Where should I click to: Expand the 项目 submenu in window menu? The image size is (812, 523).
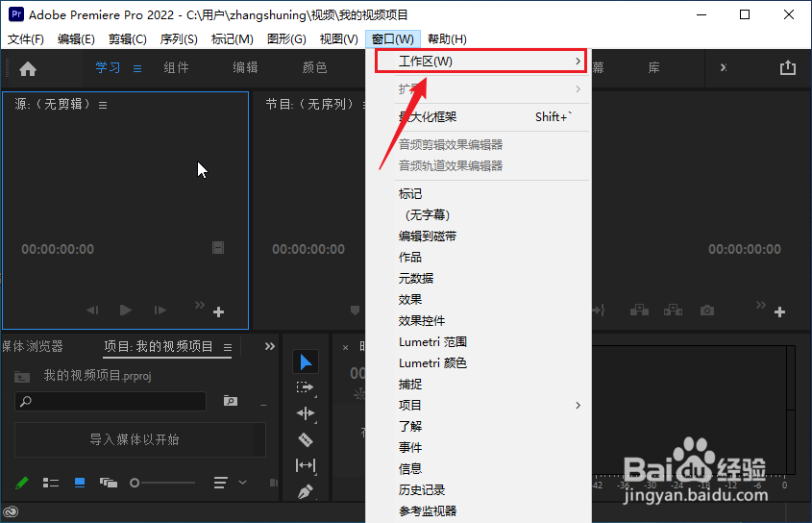tap(479, 406)
